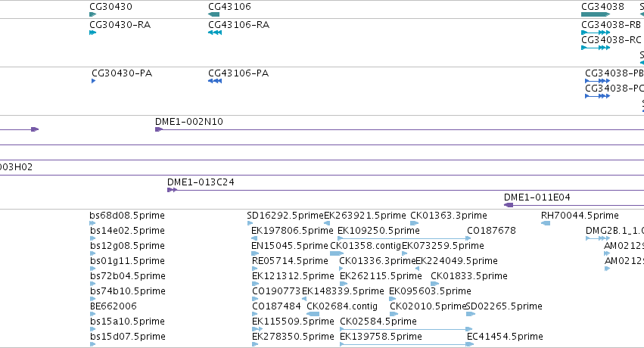644x348 pixels.
Task: Click the CK02584.5prime EST span line
Action: tap(406, 329)
